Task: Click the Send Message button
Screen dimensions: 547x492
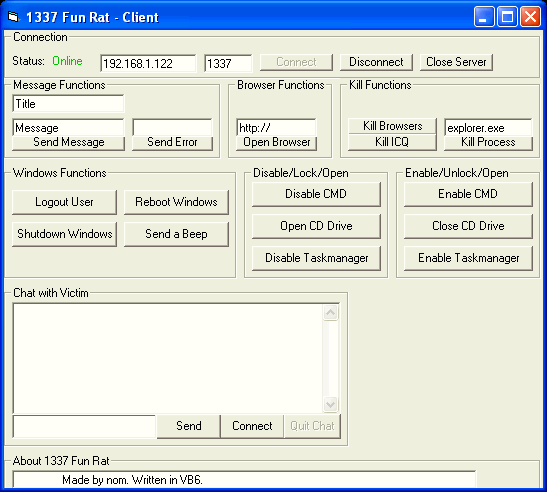Action: click(x=68, y=143)
